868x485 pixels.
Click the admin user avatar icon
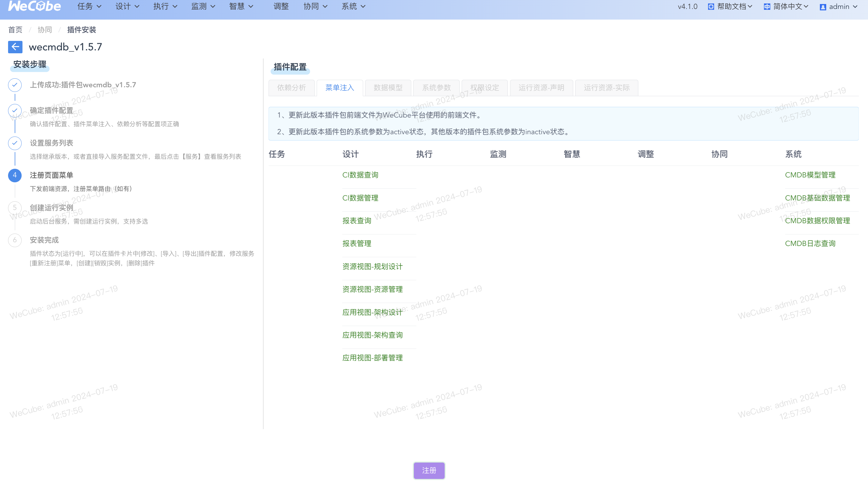(823, 7)
